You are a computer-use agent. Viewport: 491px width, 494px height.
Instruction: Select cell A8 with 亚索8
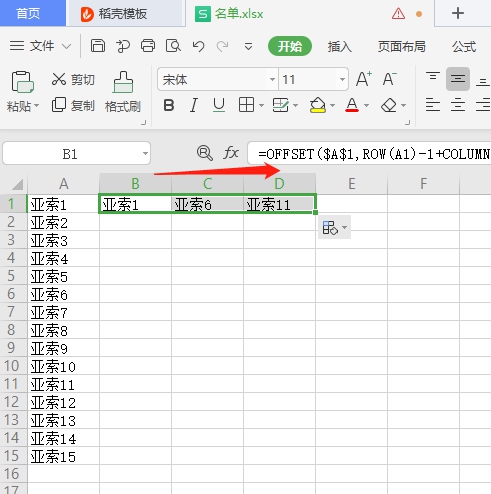point(63,330)
